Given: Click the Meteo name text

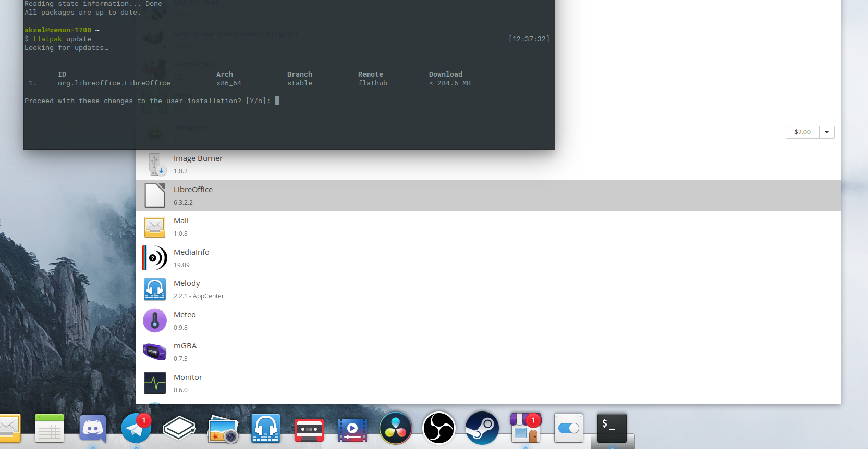Looking at the screenshot, I should pyautogui.click(x=185, y=315).
